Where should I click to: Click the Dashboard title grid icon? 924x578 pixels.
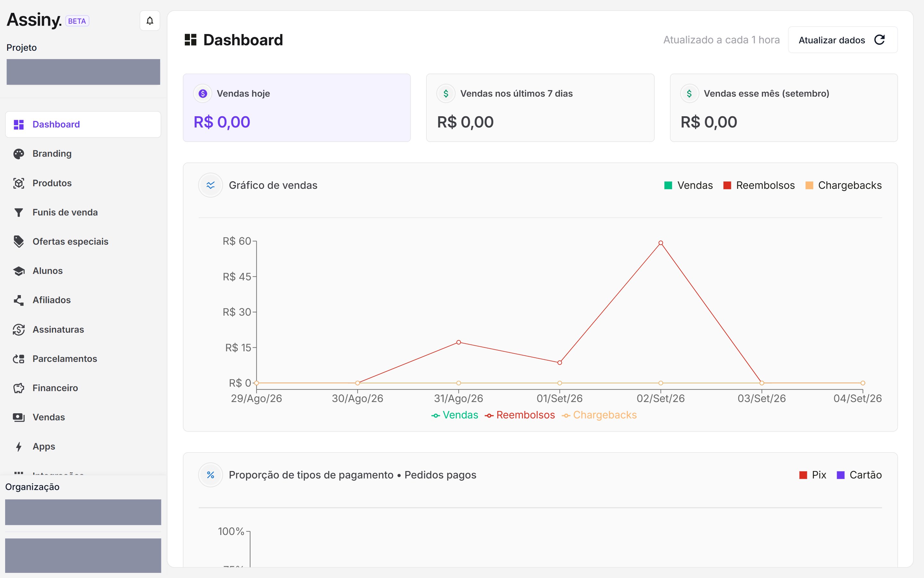[191, 40]
